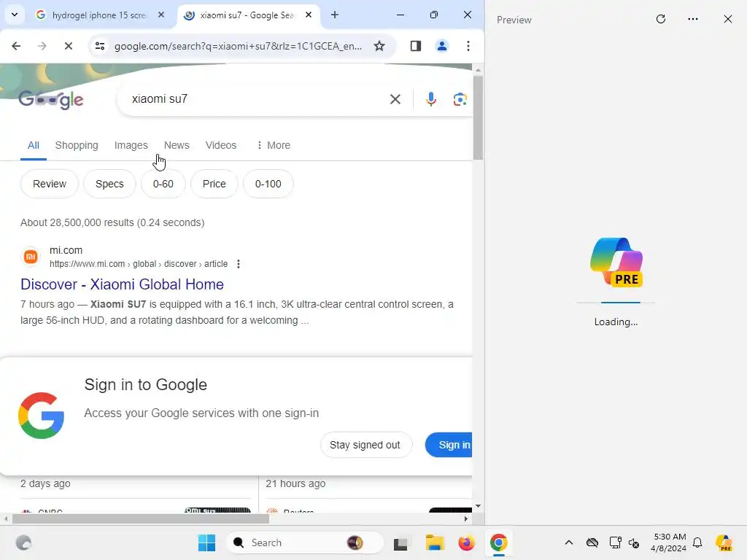
Task: Click mi.com result URL breadcrumb
Action: click(x=139, y=264)
